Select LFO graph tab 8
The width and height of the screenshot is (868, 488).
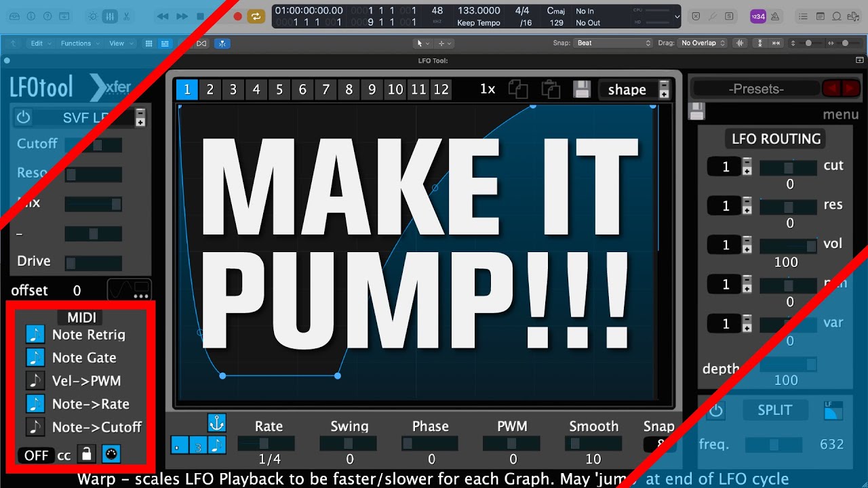click(349, 89)
